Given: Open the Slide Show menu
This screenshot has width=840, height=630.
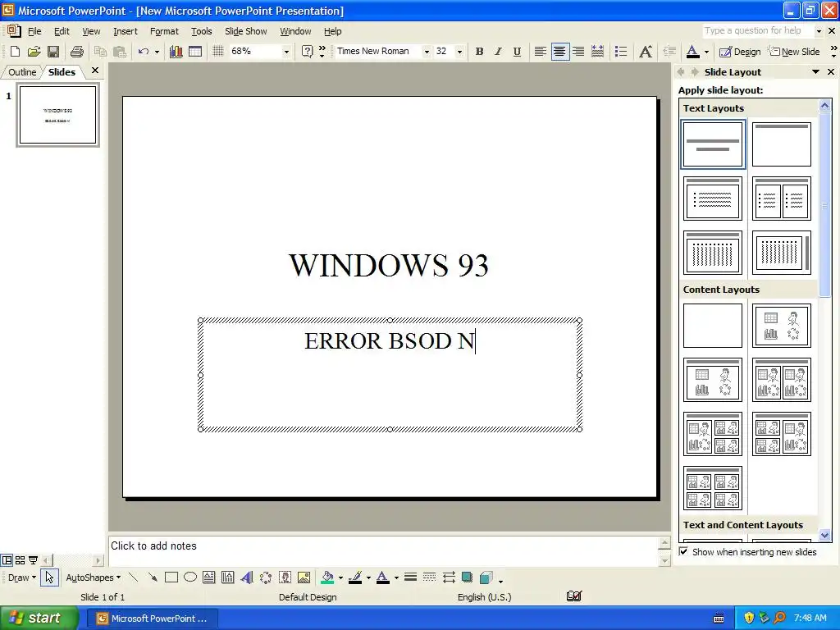Looking at the screenshot, I should pos(246,31).
